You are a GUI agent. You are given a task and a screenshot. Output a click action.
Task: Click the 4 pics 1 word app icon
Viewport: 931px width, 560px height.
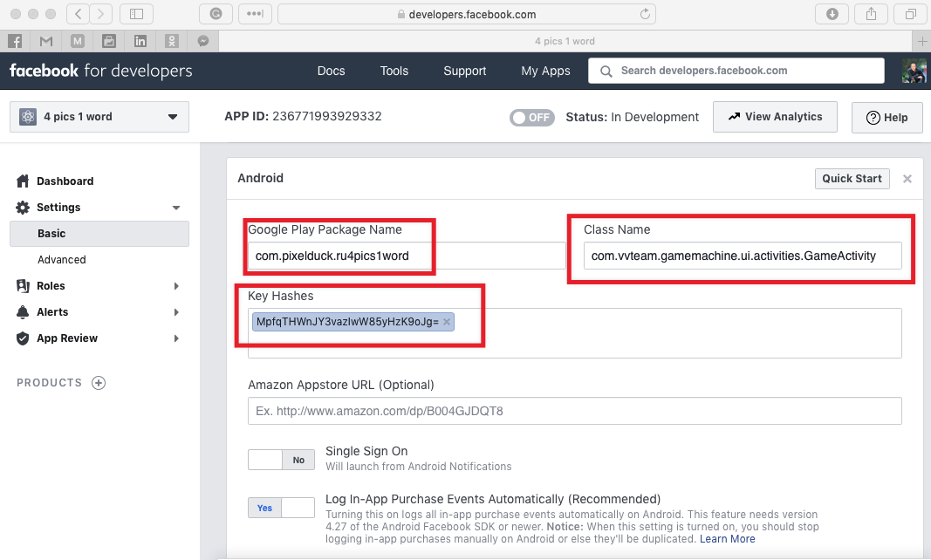28,116
